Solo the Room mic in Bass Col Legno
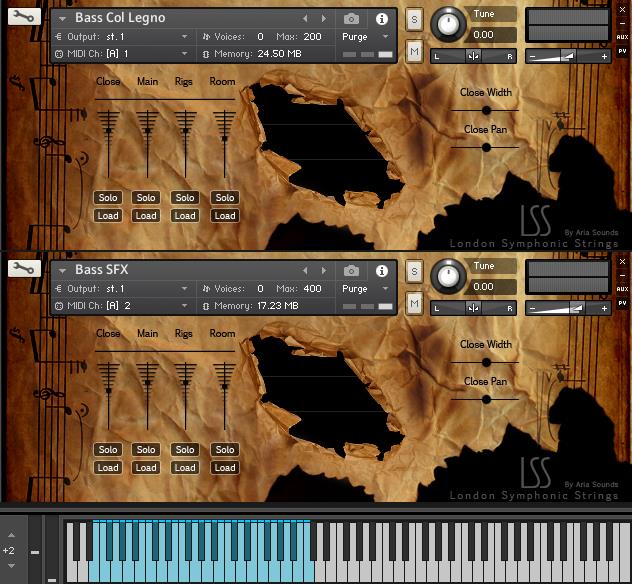 (225, 197)
